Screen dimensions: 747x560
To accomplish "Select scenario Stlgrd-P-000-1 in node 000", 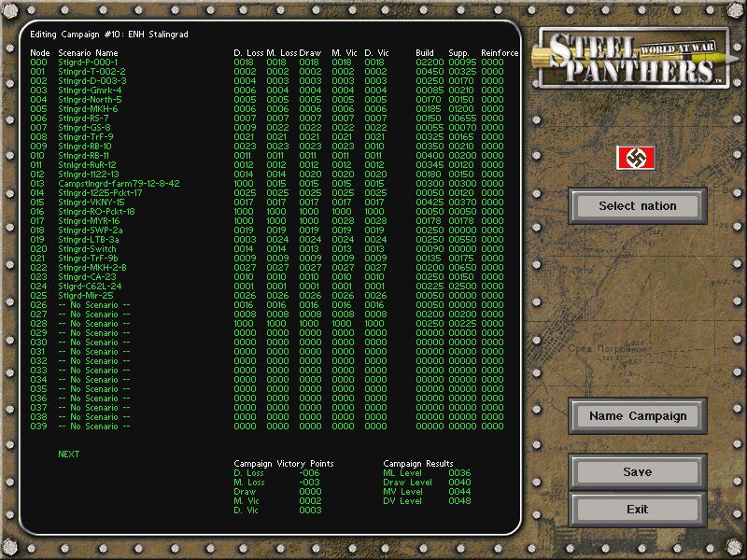I will point(88,62).
